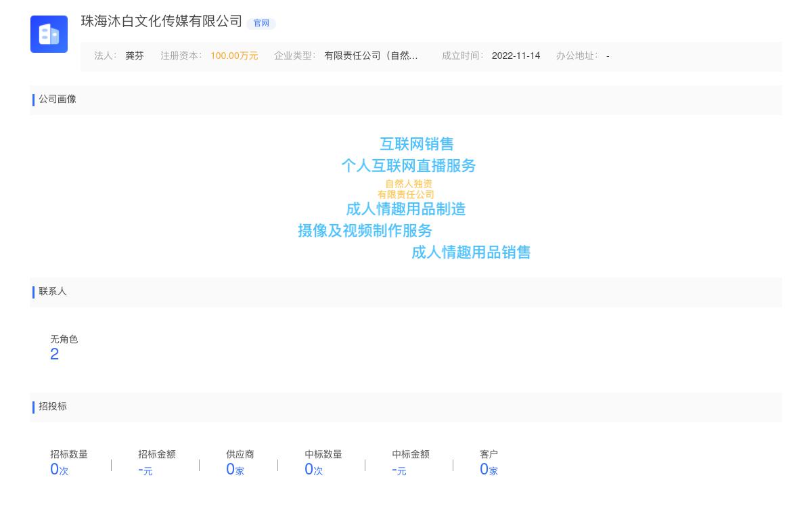Click establishment date 2022-11-14
Screen dimensions: 812x509
click(516, 56)
